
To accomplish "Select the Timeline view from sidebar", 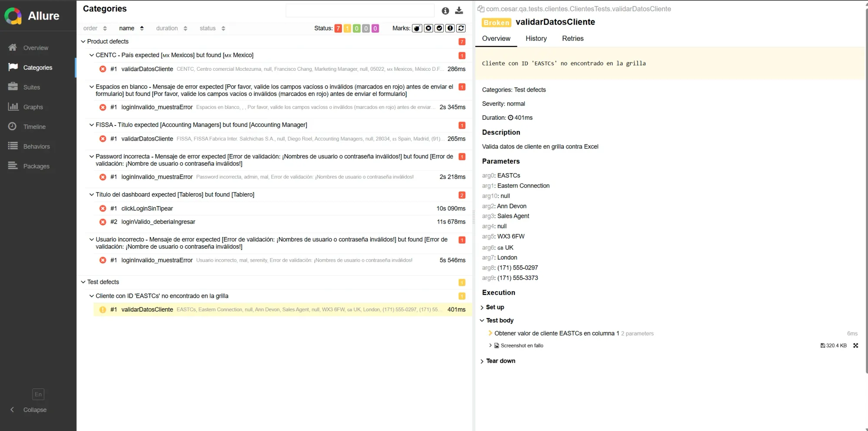I will tap(34, 126).
